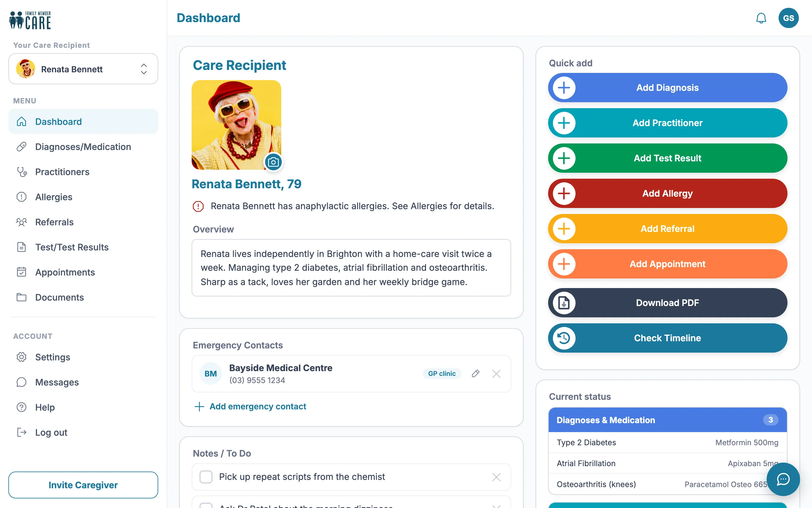Click the BM initials avatar
Viewport: 812px width, 508px height.
click(210, 374)
